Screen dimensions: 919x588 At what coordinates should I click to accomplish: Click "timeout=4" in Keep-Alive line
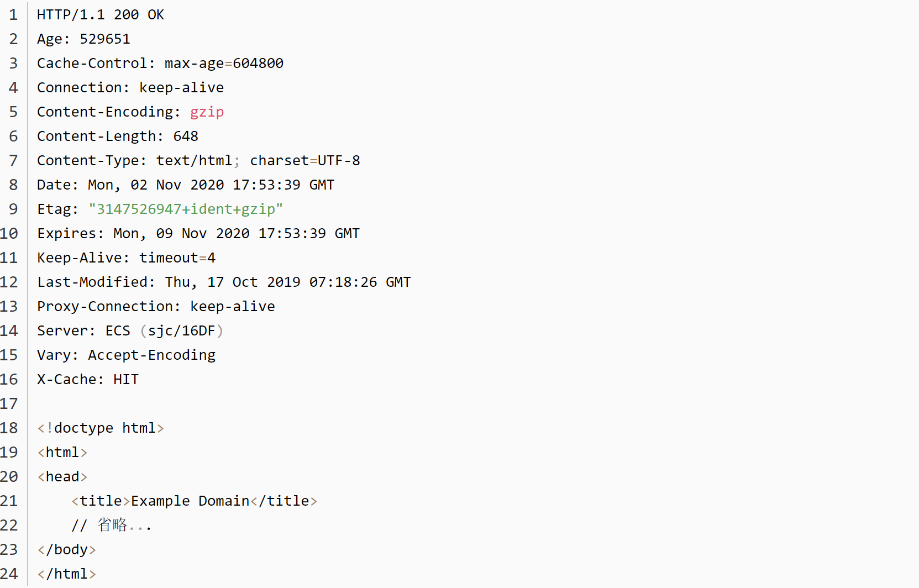coord(177,258)
